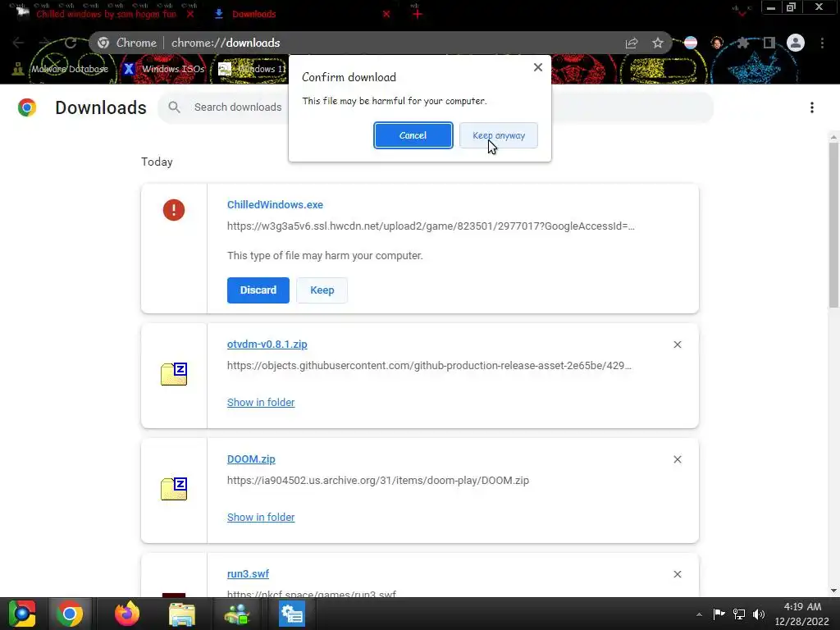Open the Downloads page more actions menu
This screenshot has width=840, height=630.
point(811,107)
